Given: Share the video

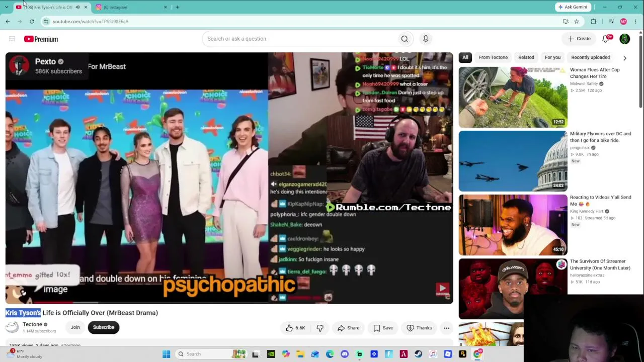Looking at the screenshot, I should tap(348, 328).
